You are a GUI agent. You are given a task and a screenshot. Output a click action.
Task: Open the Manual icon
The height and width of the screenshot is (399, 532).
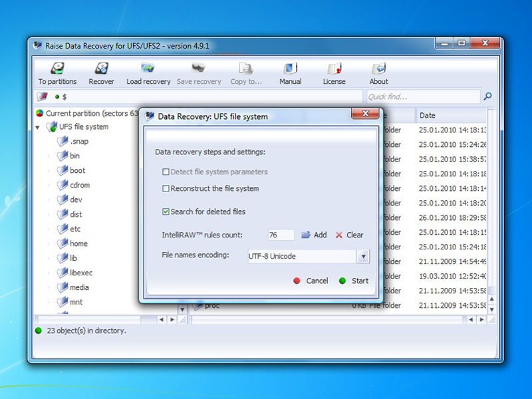point(290,68)
